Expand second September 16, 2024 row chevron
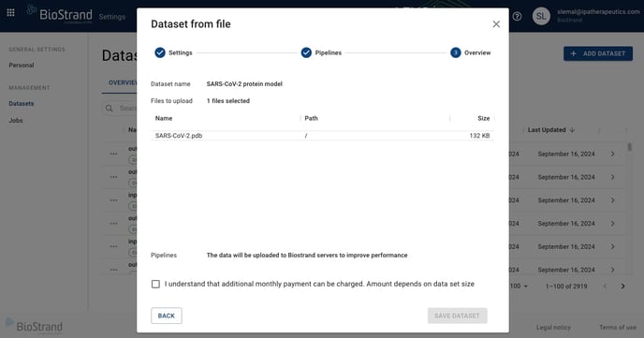This screenshot has width=644, height=338. (613, 177)
